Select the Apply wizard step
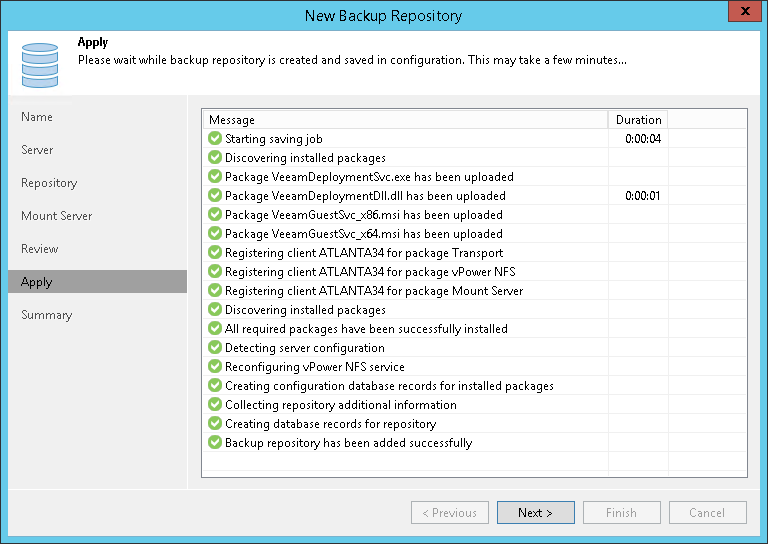Image resolution: width=768 pixels, height=544 pixels. (x=97, y=282)
